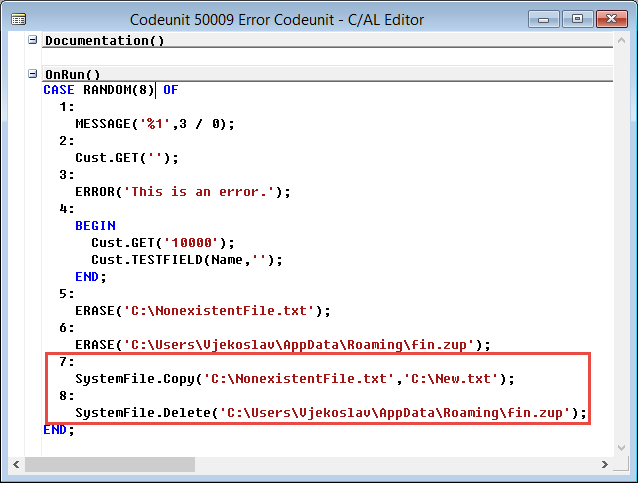The height and width of the screenshot is (483, 638).
Task: Place cursor on CASE keyword
Action: coord(59,90)
